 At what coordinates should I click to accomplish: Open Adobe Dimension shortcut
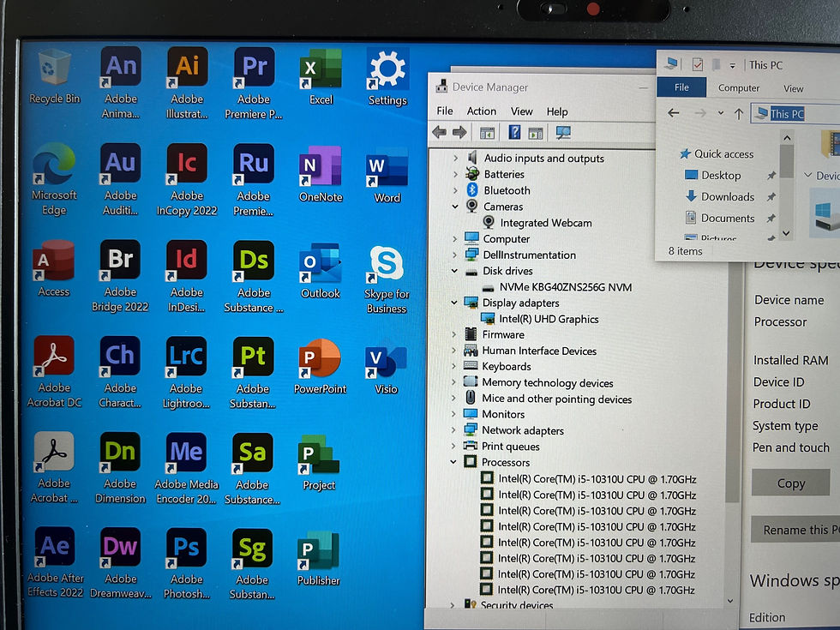(120, 468)
